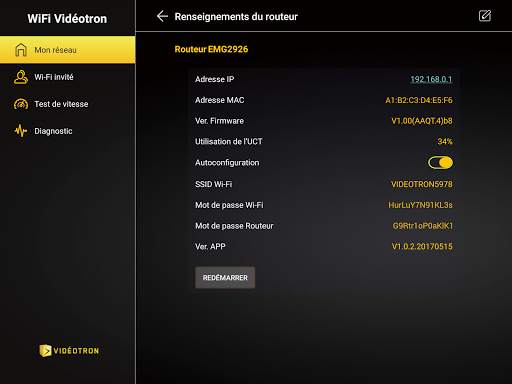Click the Adresse MAC label

220,100
